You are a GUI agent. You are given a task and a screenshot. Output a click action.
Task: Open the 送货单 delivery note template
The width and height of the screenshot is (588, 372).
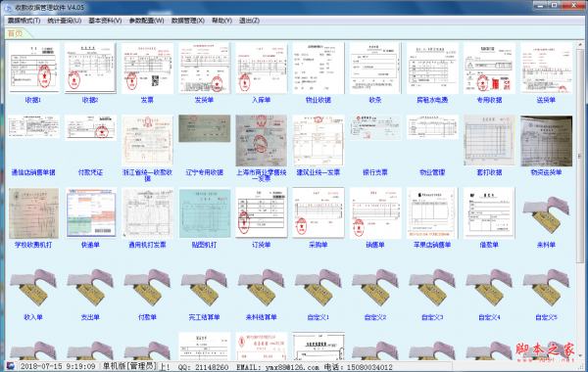(x=547, y=68)
